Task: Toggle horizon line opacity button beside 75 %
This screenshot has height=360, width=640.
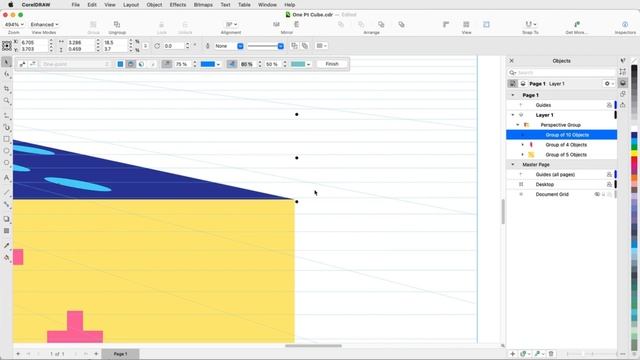Action: point(167,64)
